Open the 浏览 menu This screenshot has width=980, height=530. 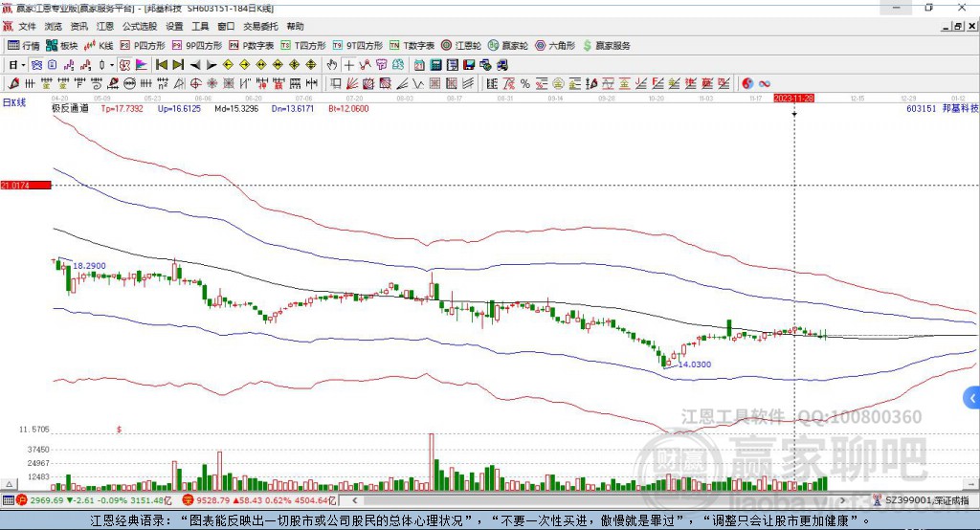54,26
